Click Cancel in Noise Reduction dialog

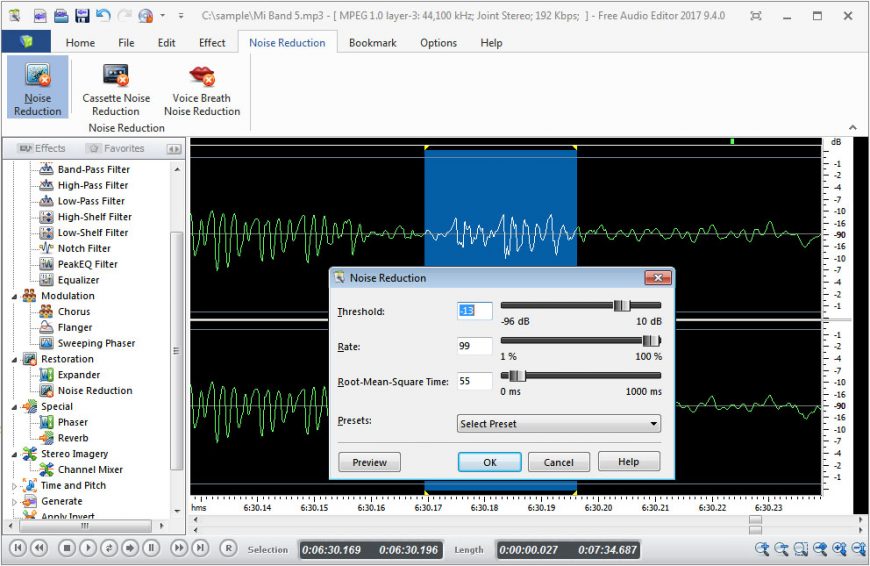click(558, 462)
